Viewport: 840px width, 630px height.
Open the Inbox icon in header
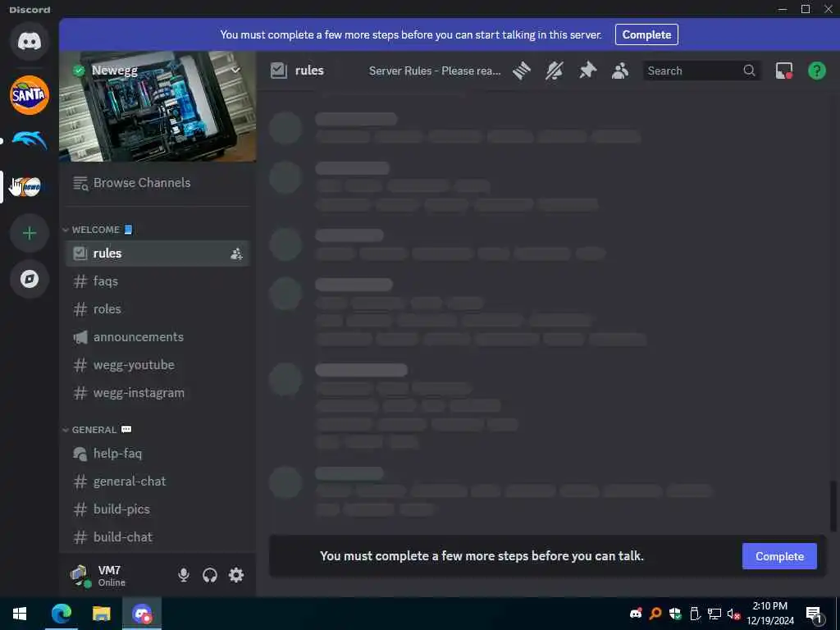pyautogui.click(x=783, y=71)
